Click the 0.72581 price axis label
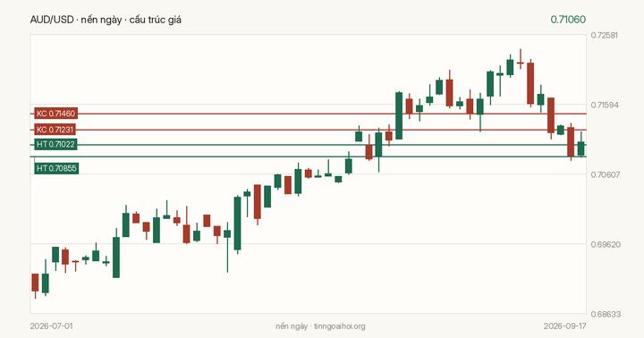 pos(604,35)
